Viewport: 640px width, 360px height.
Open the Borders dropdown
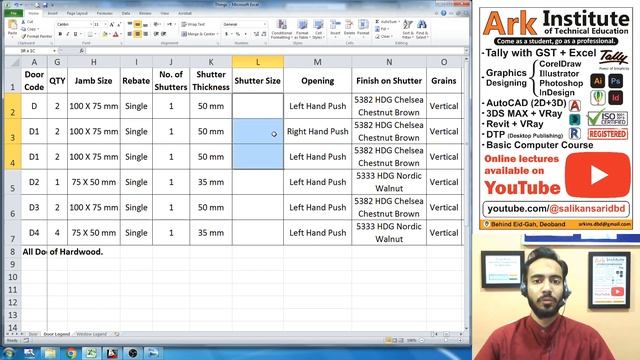click(x=95, y=34)
